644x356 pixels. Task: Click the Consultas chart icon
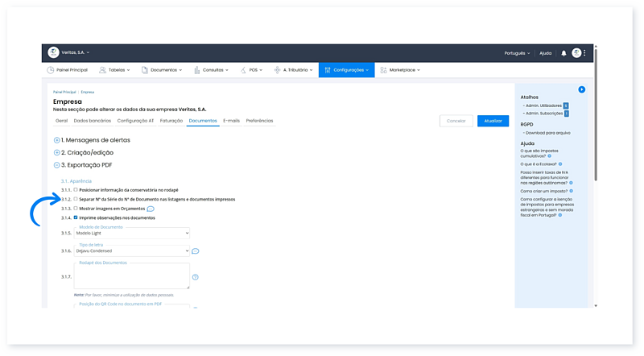[x=197, y=70]
